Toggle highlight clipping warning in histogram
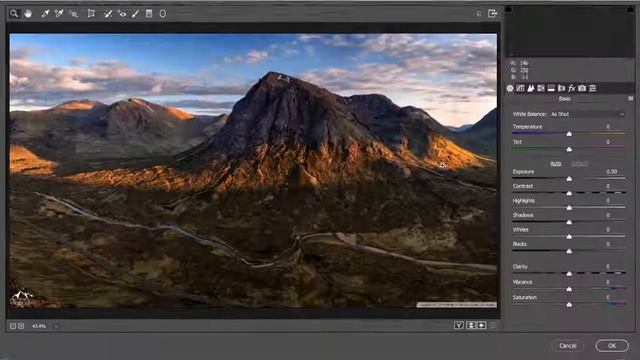The height and width of the screenshot is (360, 640). 631,9
